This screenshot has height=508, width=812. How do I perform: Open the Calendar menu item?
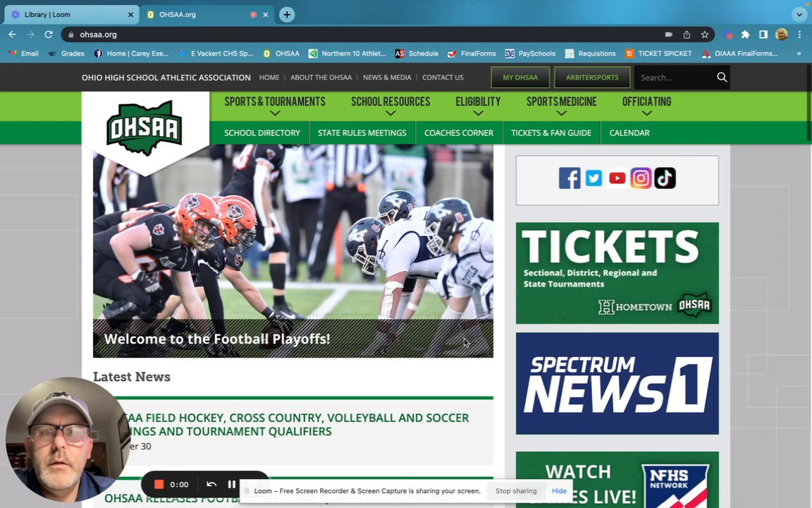click(x=629, y=133)
